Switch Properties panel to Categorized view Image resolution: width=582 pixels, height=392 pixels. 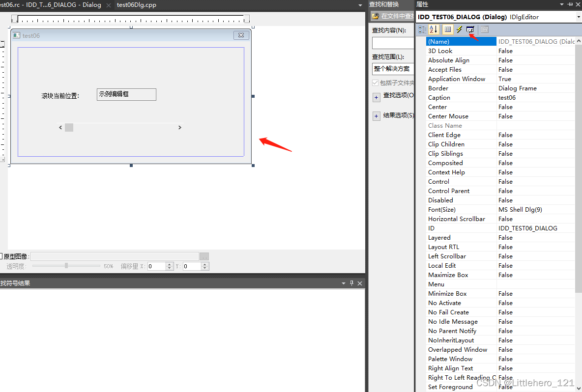[422, 29]
